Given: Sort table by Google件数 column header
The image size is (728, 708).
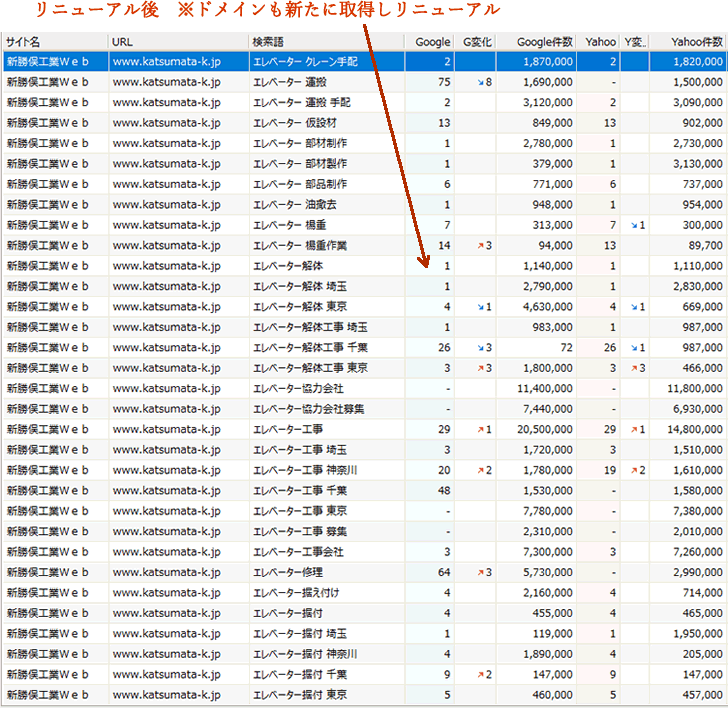Looking at the screenshot, I should (547, 42).
